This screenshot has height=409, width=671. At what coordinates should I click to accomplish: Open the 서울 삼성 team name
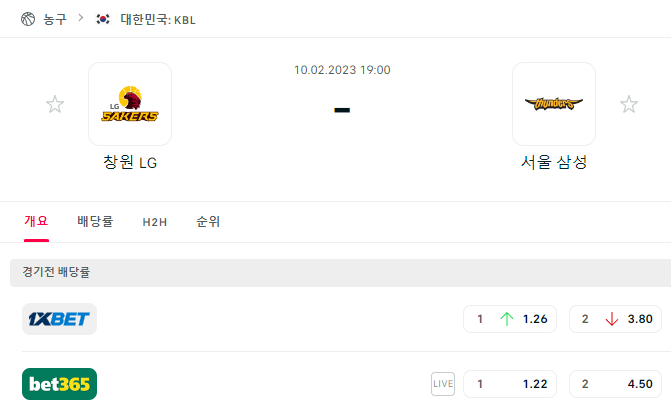pos(554,163)
